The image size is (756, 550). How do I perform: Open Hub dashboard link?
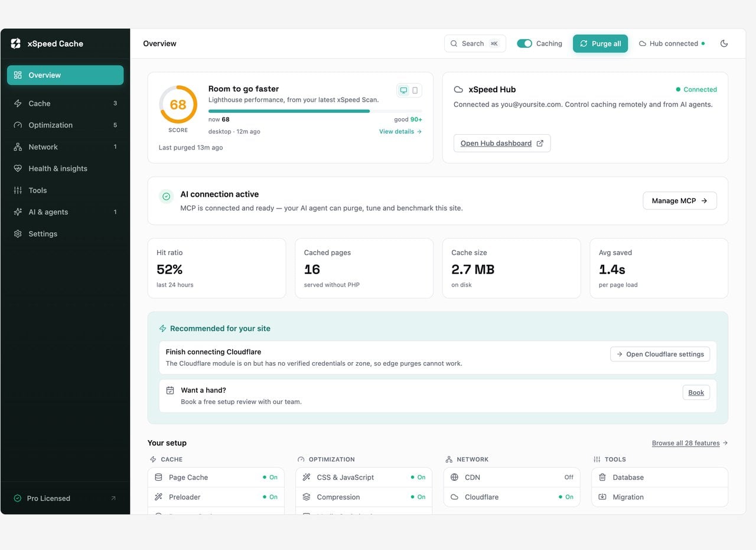click(x=502, y=144)
